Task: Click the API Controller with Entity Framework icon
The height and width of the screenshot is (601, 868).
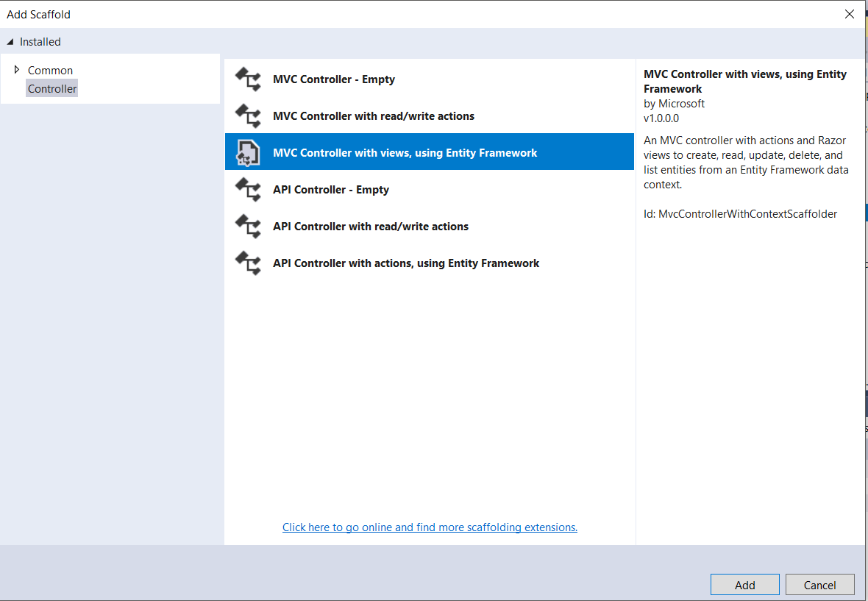Action: coord(248,263)
